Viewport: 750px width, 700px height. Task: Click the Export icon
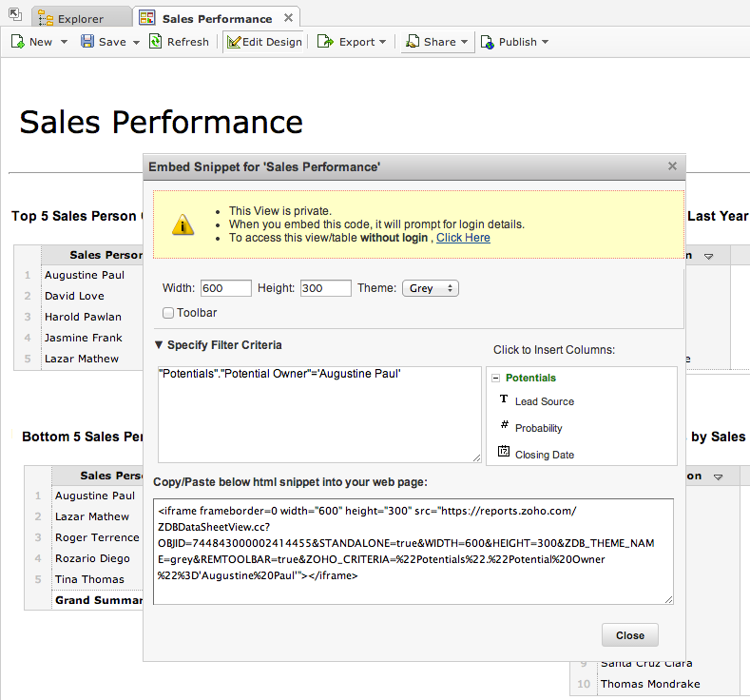(325, 42)
